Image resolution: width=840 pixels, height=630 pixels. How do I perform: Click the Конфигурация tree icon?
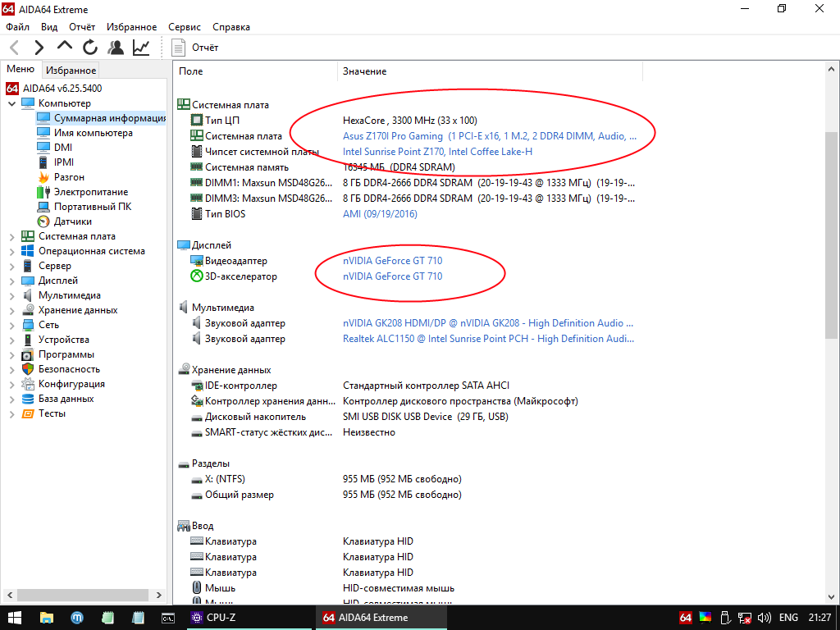[27, 384]
